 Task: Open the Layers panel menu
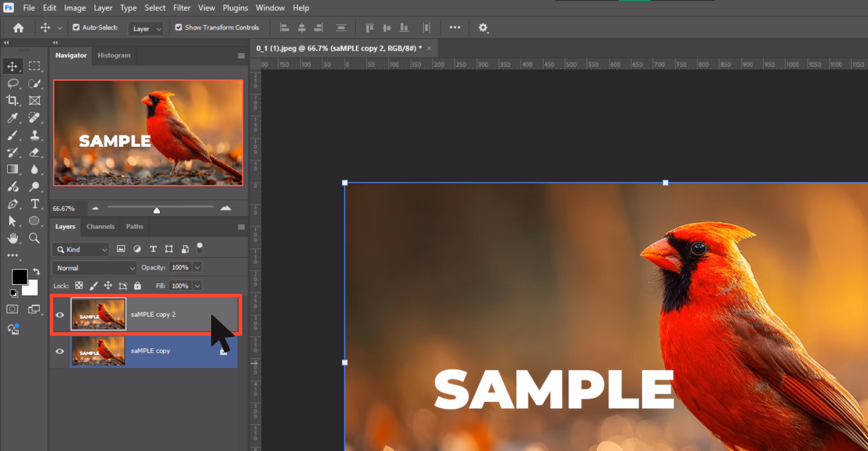tap(241, 227)
